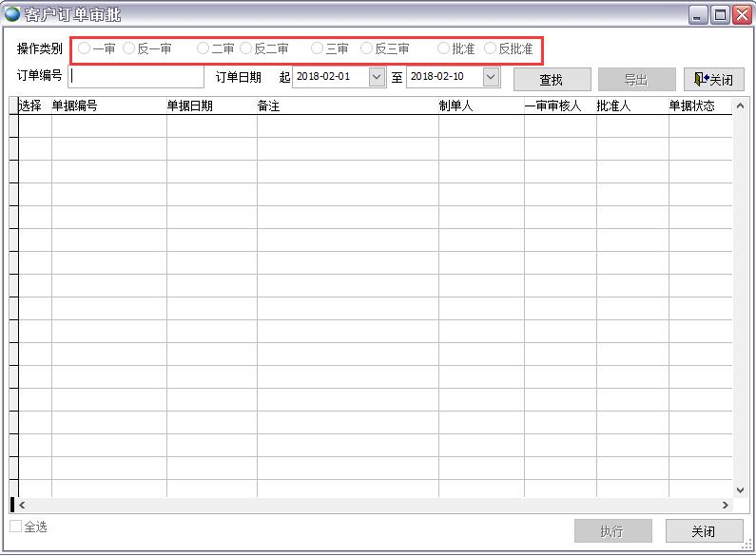
Task: Click the 备注 column header
Action: tap(347, 106)
